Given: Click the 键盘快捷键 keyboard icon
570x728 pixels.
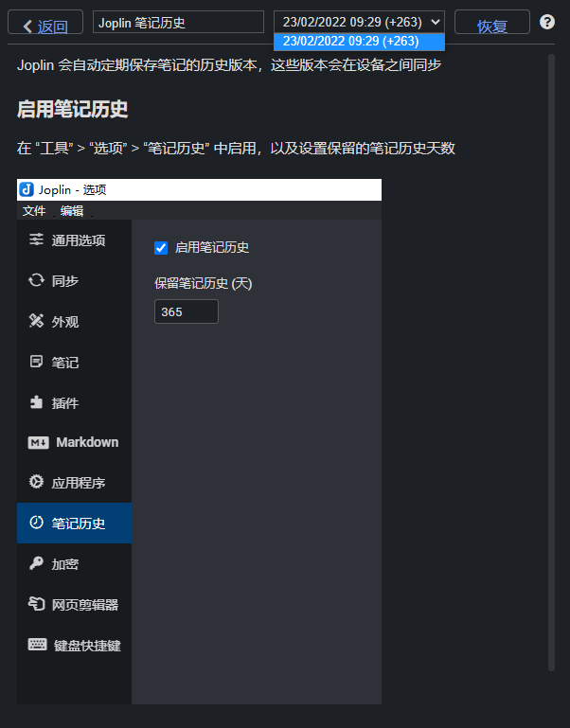Looking at the screenshot, I should point(38,645).
